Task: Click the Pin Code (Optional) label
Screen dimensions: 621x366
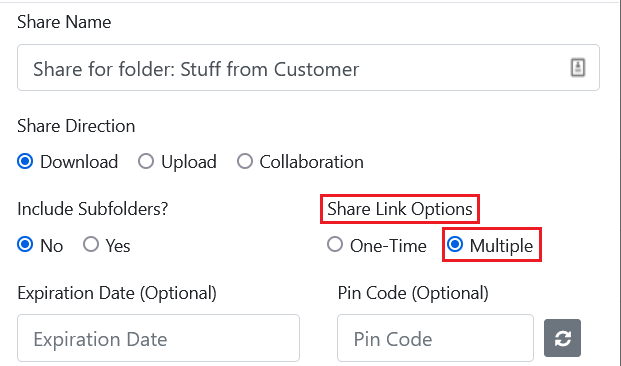Action: 413,294
